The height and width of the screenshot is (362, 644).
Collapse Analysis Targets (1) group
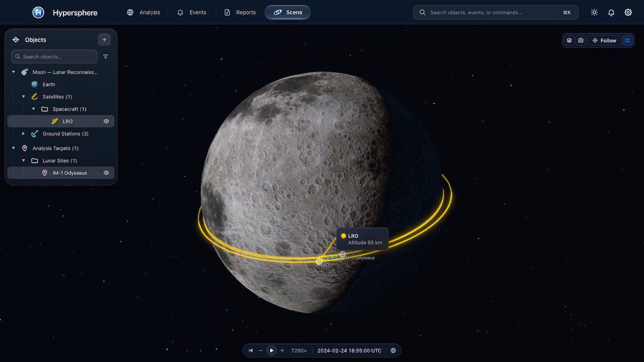(x=13, y=148)
